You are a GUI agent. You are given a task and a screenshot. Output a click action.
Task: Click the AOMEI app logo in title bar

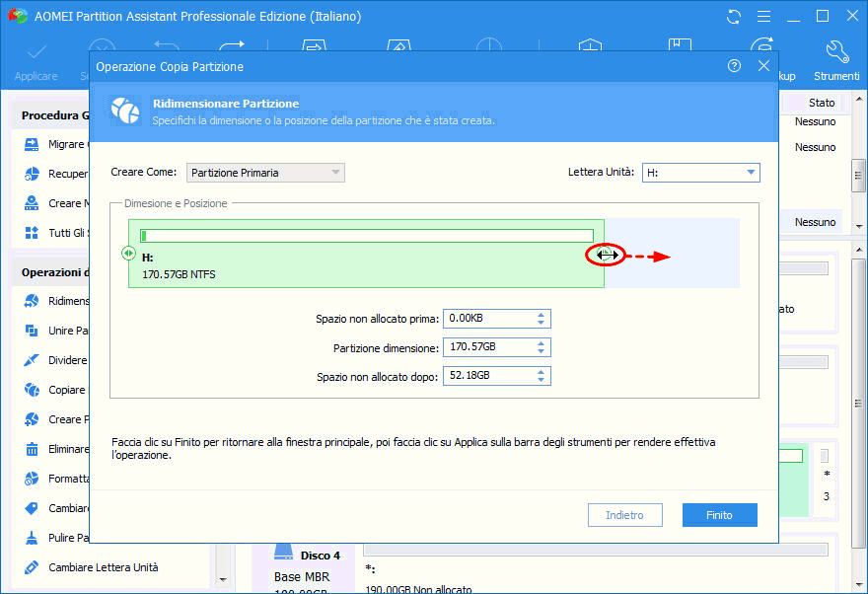(x=18, y=16)
